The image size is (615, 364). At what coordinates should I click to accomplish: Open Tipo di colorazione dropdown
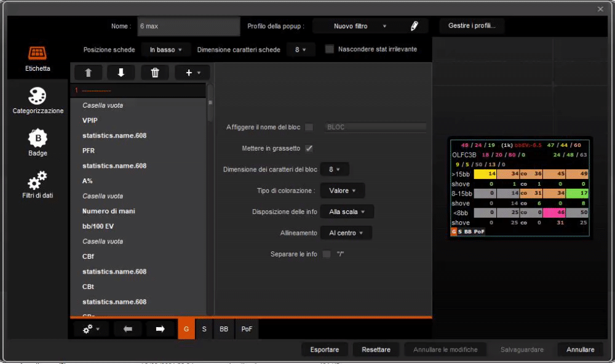343,191
